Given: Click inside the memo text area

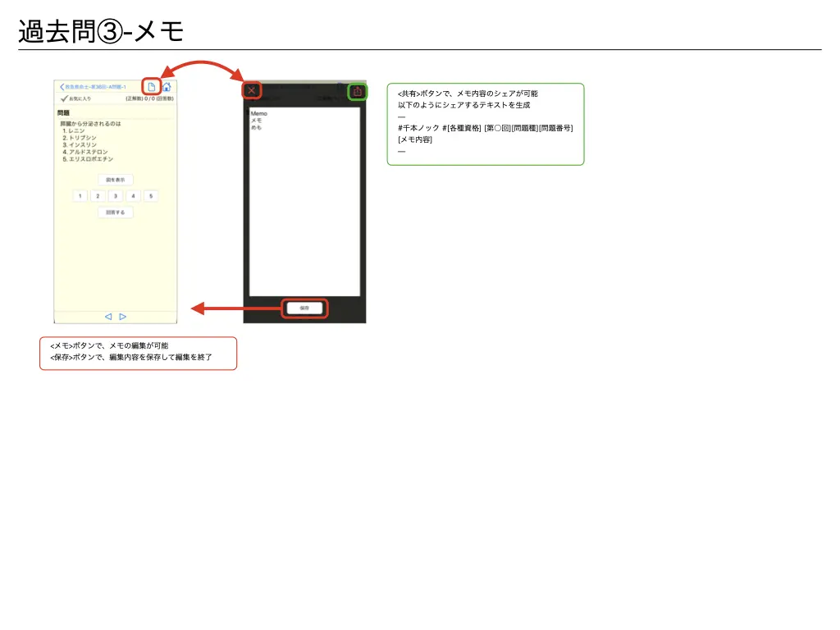Looking at the screenshot, I should point(304,202).
